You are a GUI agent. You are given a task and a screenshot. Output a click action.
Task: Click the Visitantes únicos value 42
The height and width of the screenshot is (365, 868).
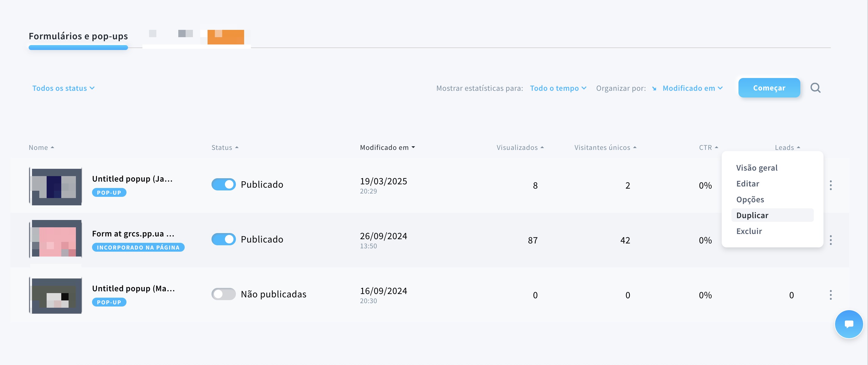point(625,240)
